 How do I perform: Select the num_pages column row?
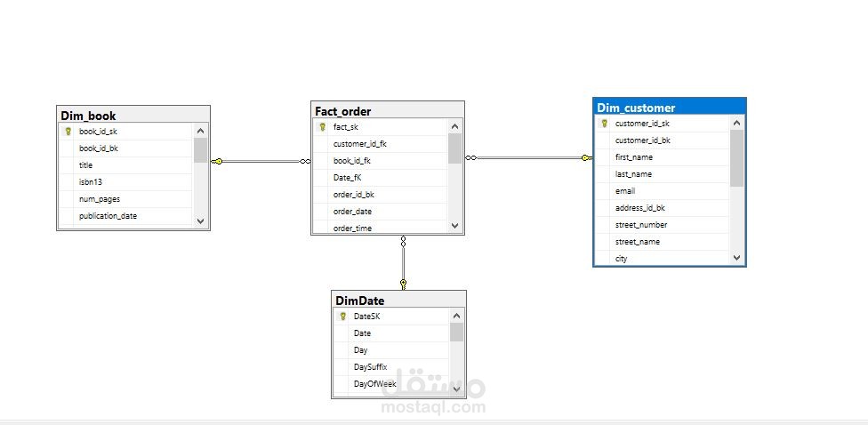[x=125, y=199]
